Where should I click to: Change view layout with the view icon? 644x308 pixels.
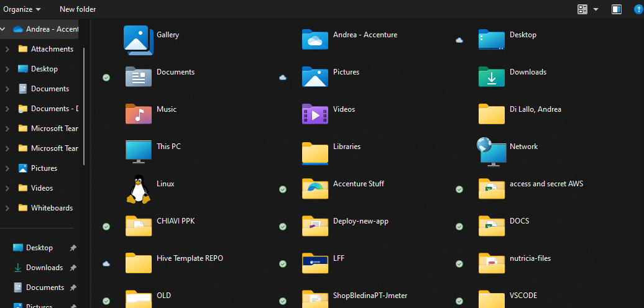[x=582, y=9]
